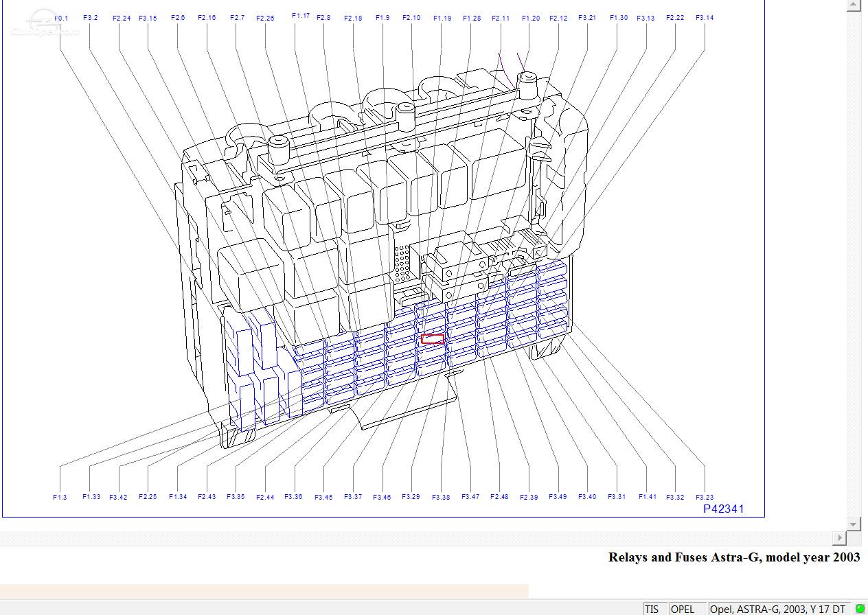This screenshot has height=615, width=868.
Task: Click the F3.2 fuse label
Action: tap(90, 18)
